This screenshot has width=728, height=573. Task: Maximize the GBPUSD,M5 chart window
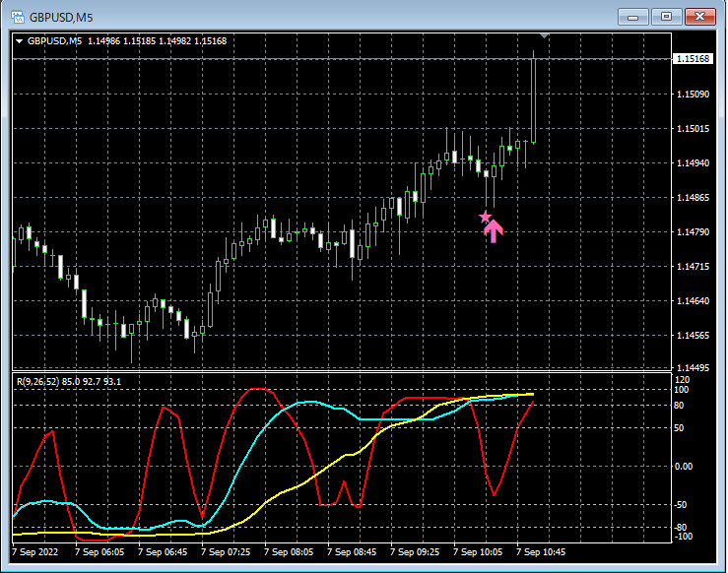666,17
